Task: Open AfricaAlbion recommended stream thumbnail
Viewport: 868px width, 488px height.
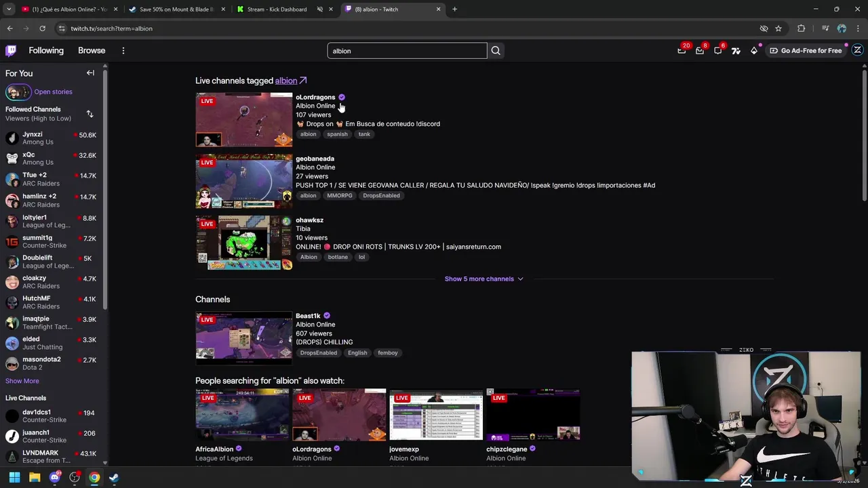Action: (x=242, y=415)
